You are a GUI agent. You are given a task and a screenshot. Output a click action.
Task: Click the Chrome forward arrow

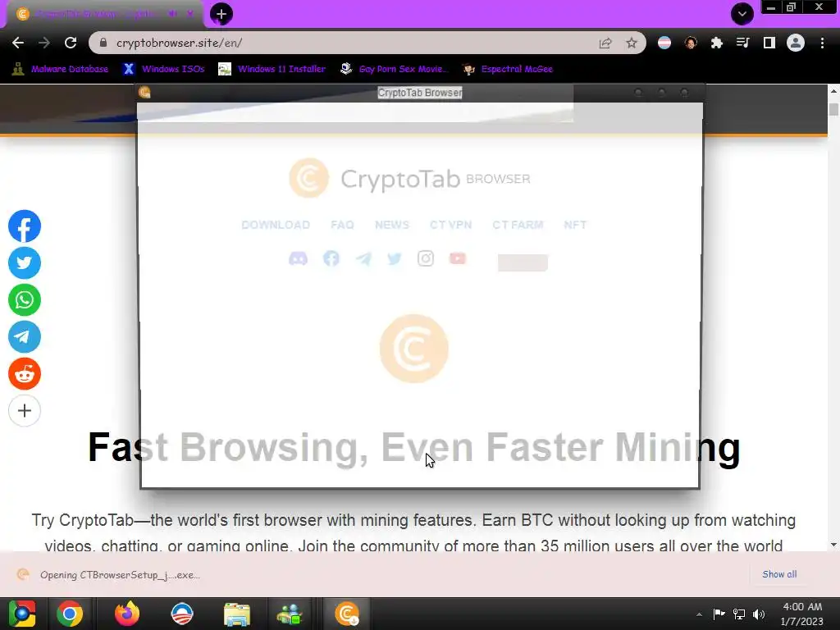pyautogui.click(x=44, y=43)
